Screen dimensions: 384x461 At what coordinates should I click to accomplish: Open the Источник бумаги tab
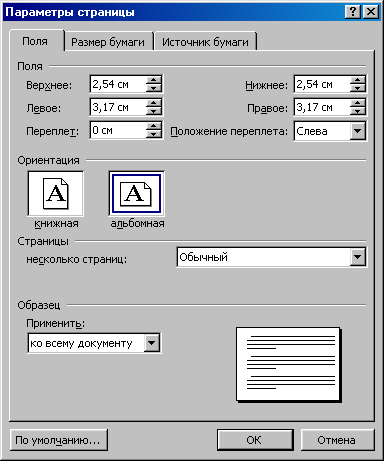[205, 42]
